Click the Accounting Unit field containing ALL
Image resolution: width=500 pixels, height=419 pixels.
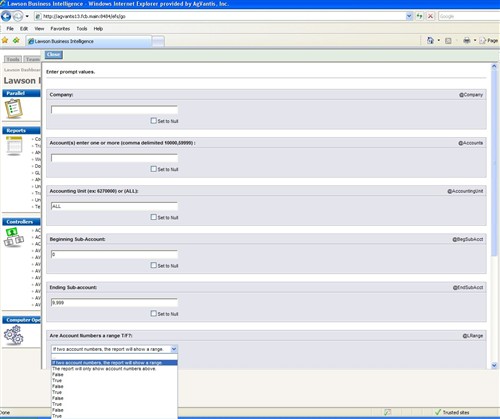pos(114,206)
